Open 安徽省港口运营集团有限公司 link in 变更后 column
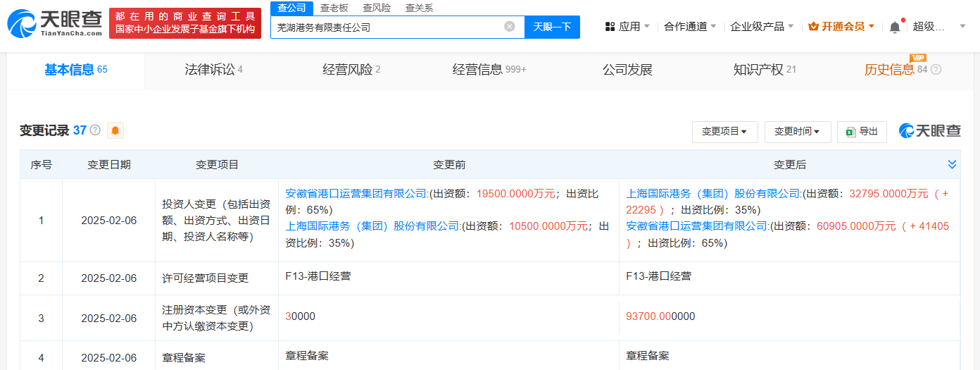 697,226
